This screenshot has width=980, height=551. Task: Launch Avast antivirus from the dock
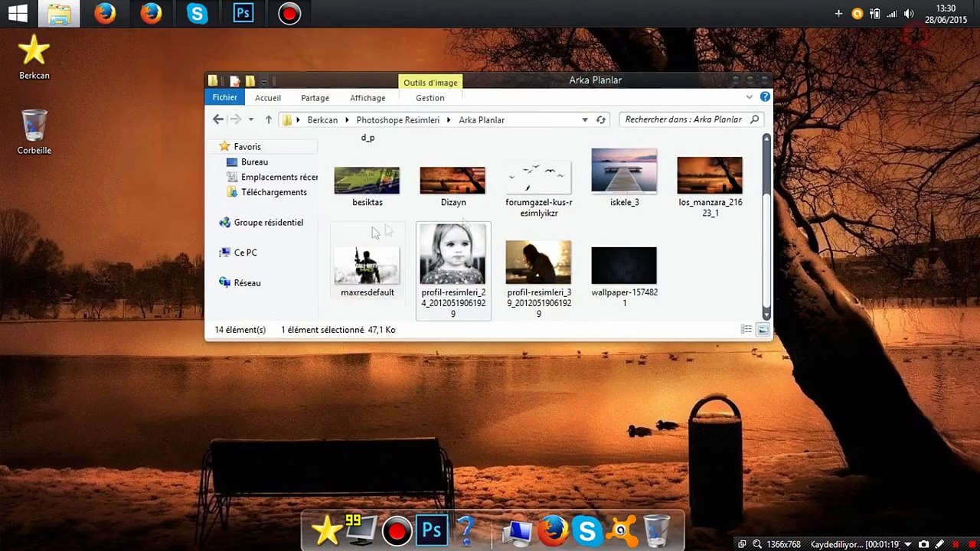[x=622, y=530]
